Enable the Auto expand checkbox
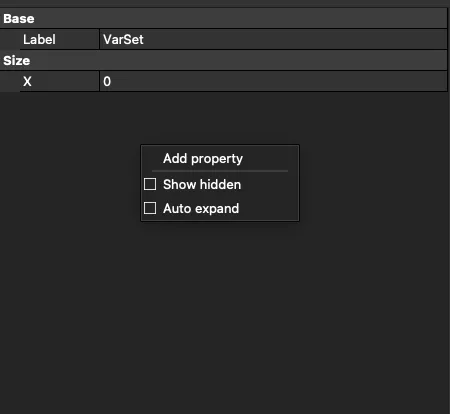The width and height of the screenshot is (450, 414). tap(150, 208)
